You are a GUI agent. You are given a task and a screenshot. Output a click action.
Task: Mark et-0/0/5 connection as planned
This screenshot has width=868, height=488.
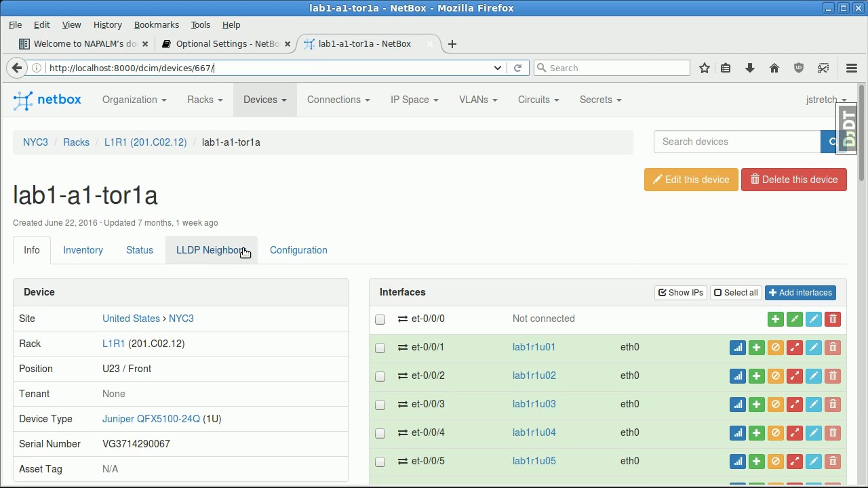775,461
